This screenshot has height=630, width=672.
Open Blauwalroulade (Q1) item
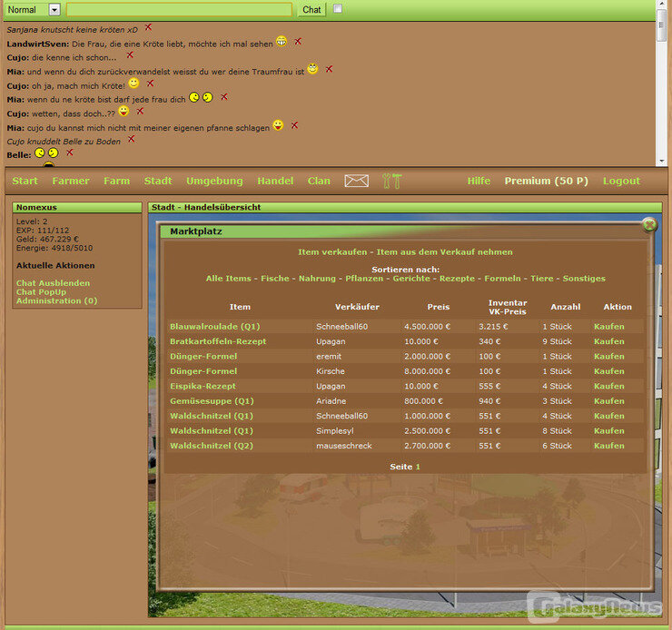214,327
